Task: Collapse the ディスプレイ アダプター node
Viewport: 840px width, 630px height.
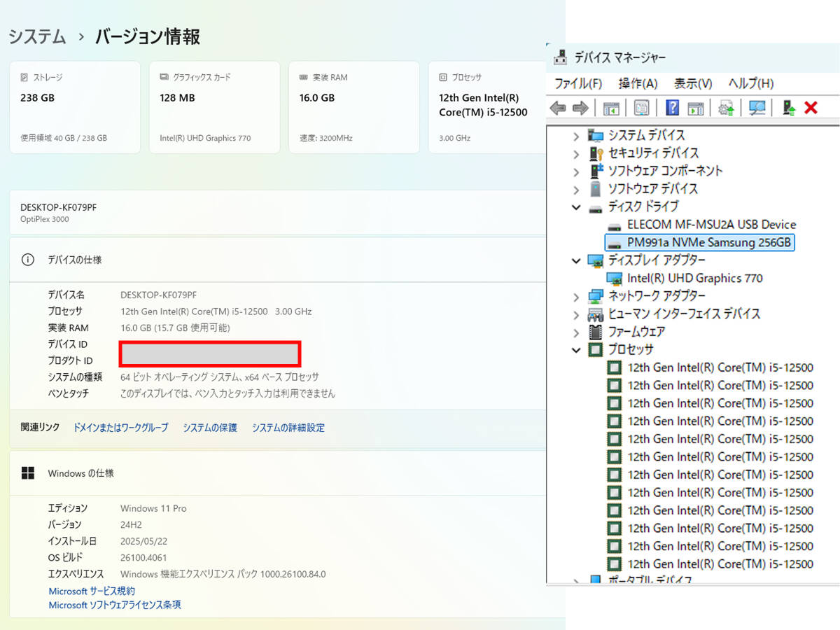Action: pos(576,260)
